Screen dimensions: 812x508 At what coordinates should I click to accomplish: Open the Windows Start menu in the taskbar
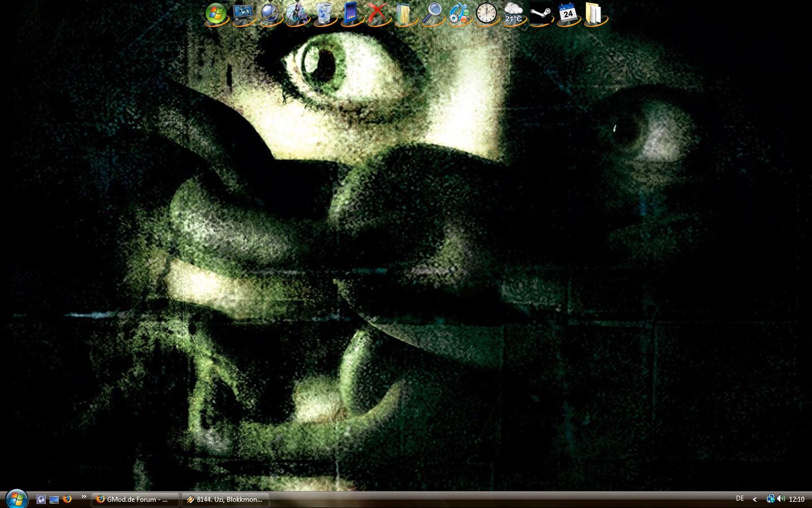click(x=16, y=499)
